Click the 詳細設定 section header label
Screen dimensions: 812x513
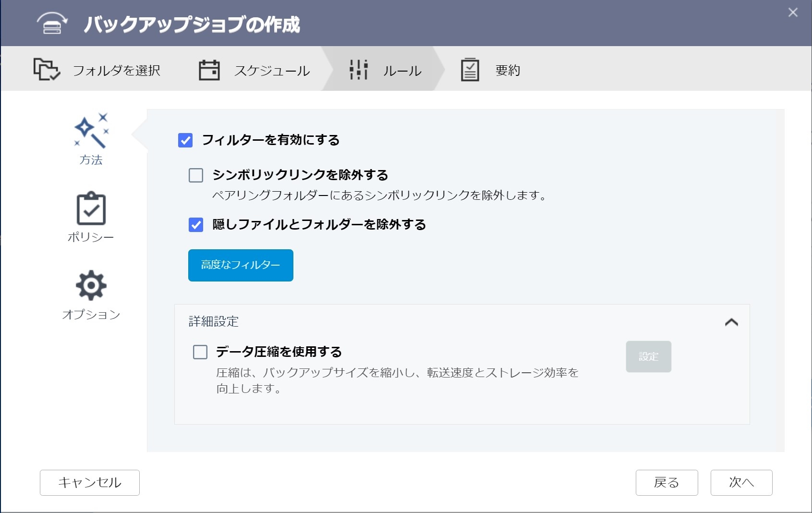coord(214,321)
